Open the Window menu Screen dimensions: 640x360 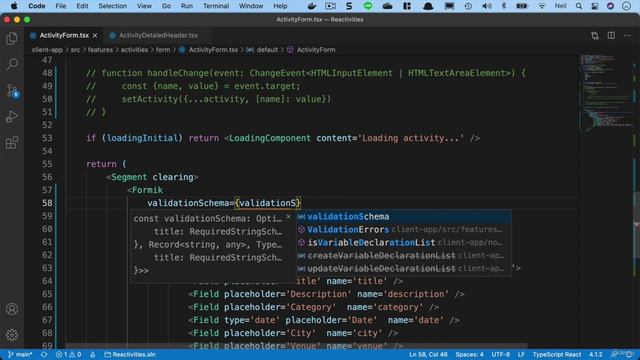click(x=251, y=6)
